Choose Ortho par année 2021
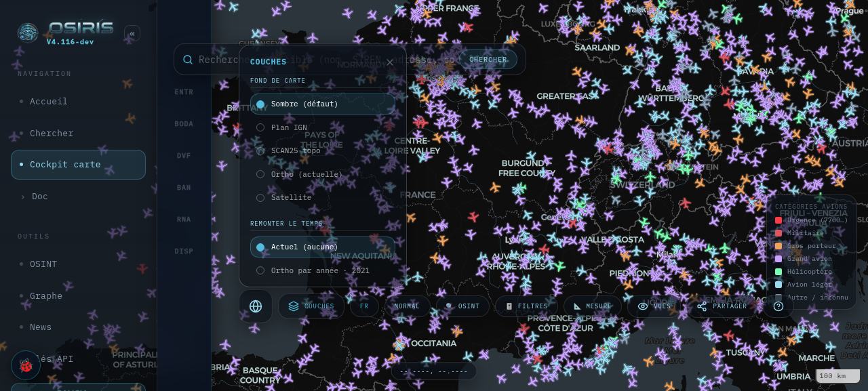This screenshot has width=868, height=391. pos(323,270)
